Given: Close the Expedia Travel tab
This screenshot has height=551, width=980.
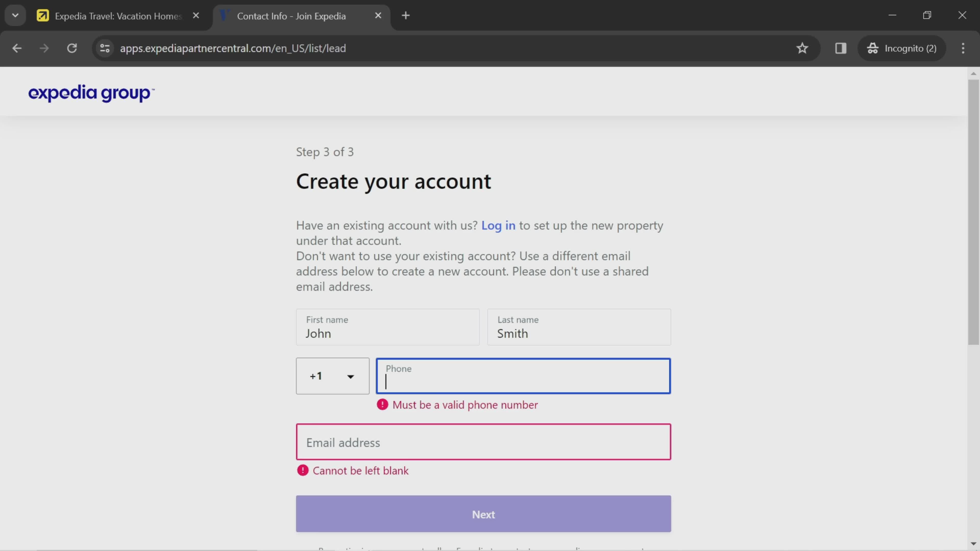Looking at the screenshot, I should 196,16.
